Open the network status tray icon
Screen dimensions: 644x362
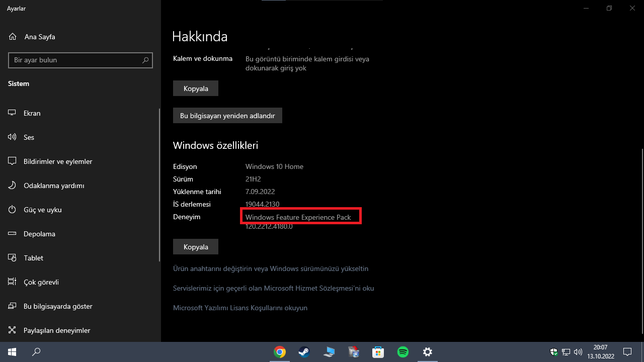tap(566, 352)
